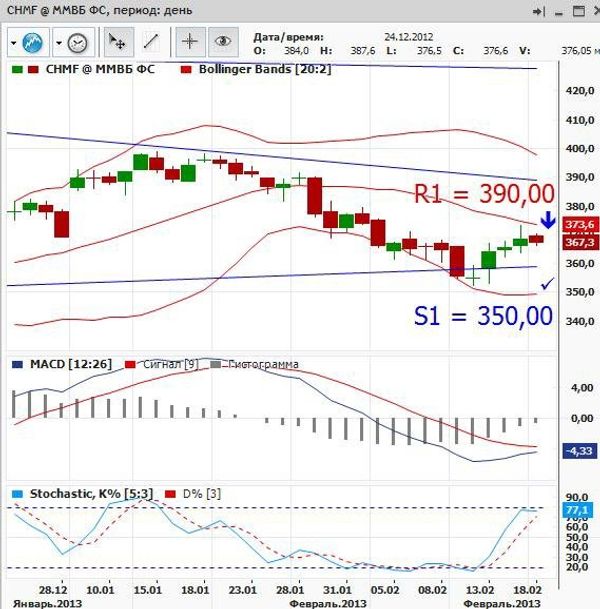Click the date value 24.12.2012
The image size is (600, 609).
coord(409,37)
